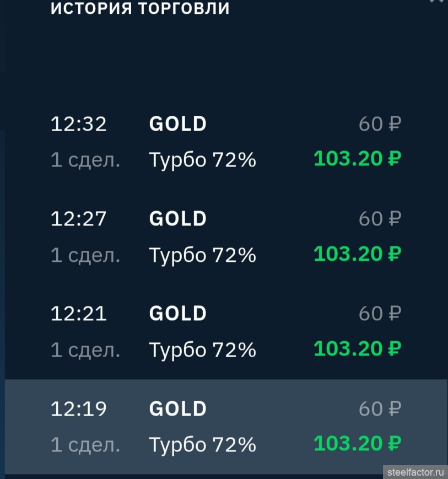Click "1 сдел." under the 12:21 trade
Viewport: 448px width, 479px height.
pos(85,349)
